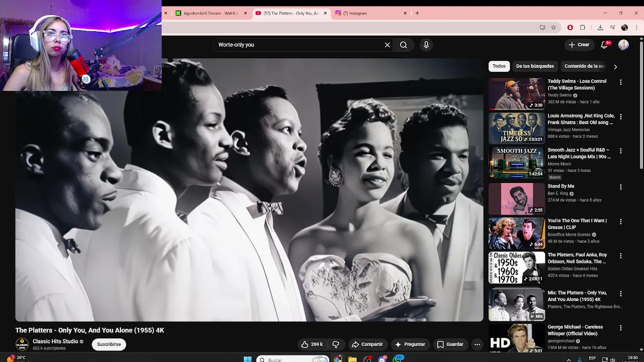Click the magnifier search button
Viewport: 644px width, 362px height.
click(x=404, y=45)
